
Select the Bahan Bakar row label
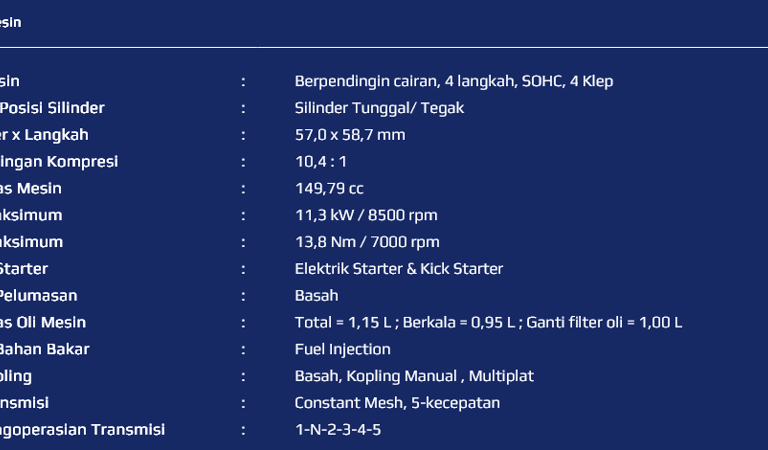pos(44,349)
